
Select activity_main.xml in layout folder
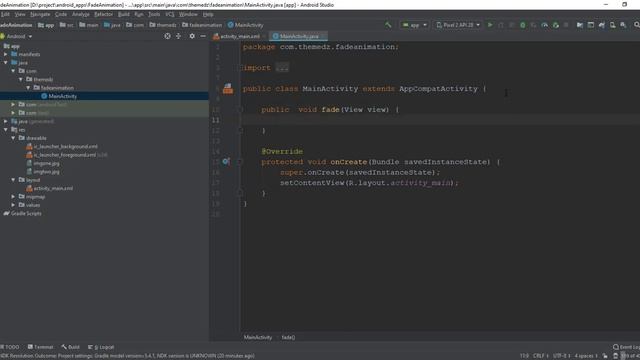(53, 189)
